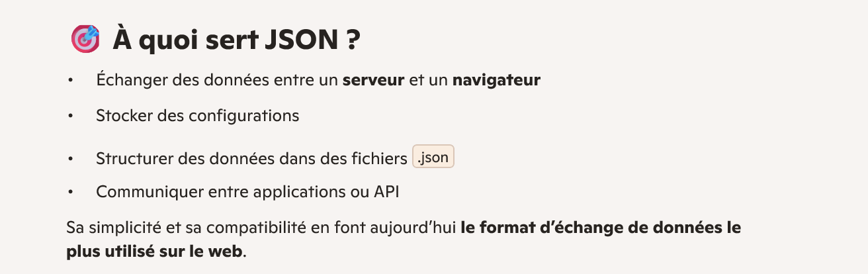Click the "Stocker des configurations" list item

(x=197, y=116)
